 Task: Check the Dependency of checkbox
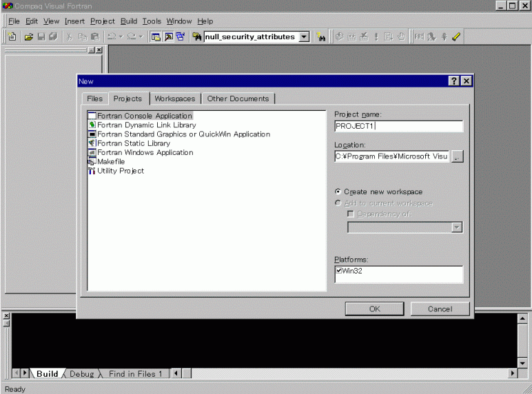point(351,214)
